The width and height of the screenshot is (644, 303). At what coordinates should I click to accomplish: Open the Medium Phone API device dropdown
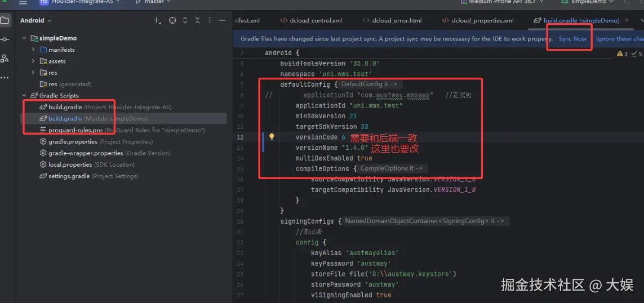501,2
